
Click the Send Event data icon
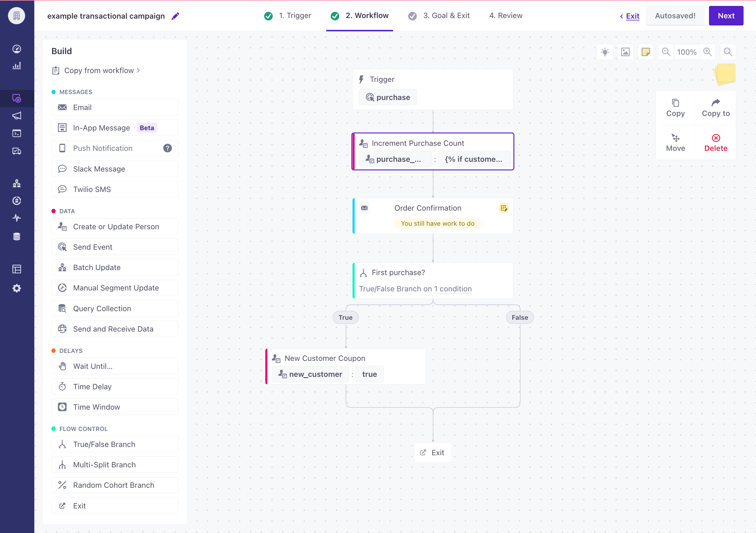(62, 247)
